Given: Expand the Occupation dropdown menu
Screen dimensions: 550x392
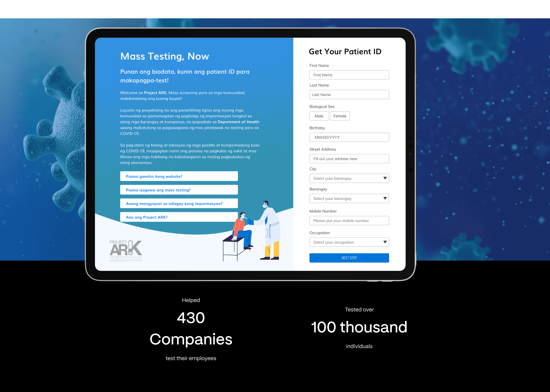Looking at the screenshot, I should click(x=384, y=242).
